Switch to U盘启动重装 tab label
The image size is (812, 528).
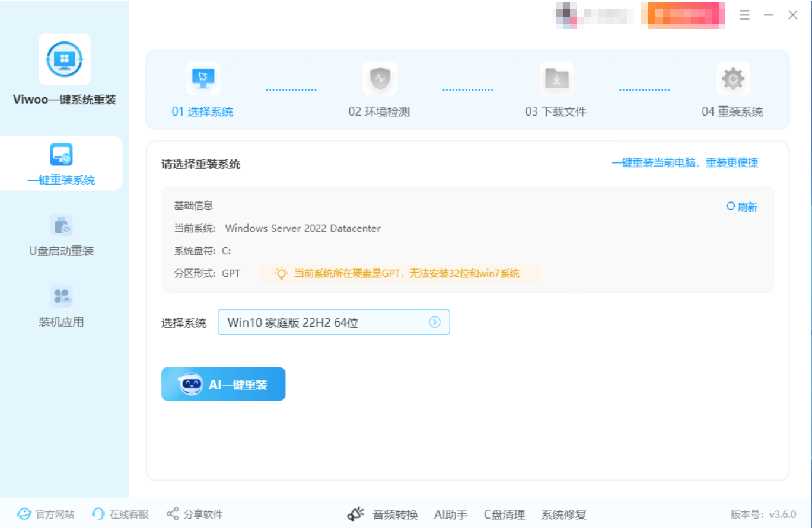(x=61, y=251)
